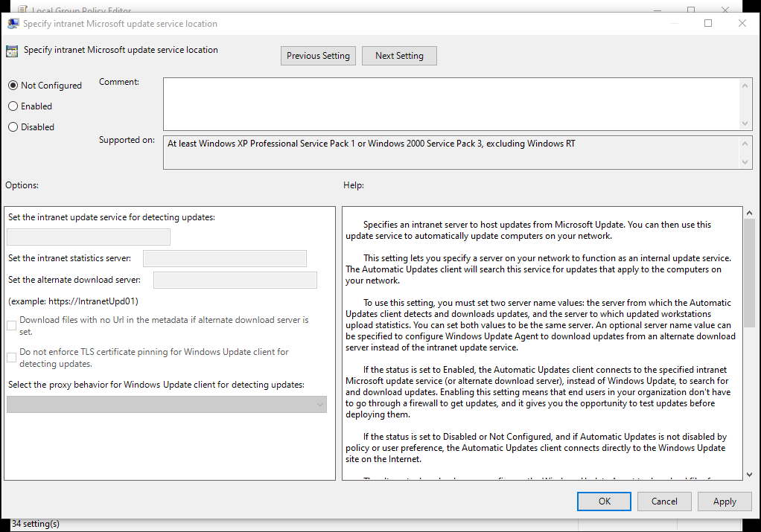Click the Comment box scroll down arrow
The width and height of the screenshot is (761, 532).
[745, 124]
